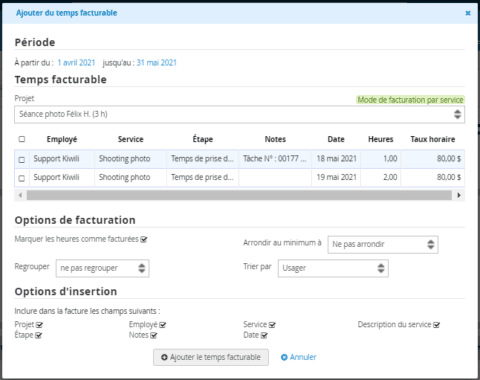The image size is (480, 380).
Task: Toggle the Service field checkbox
Action: (272, 325)
